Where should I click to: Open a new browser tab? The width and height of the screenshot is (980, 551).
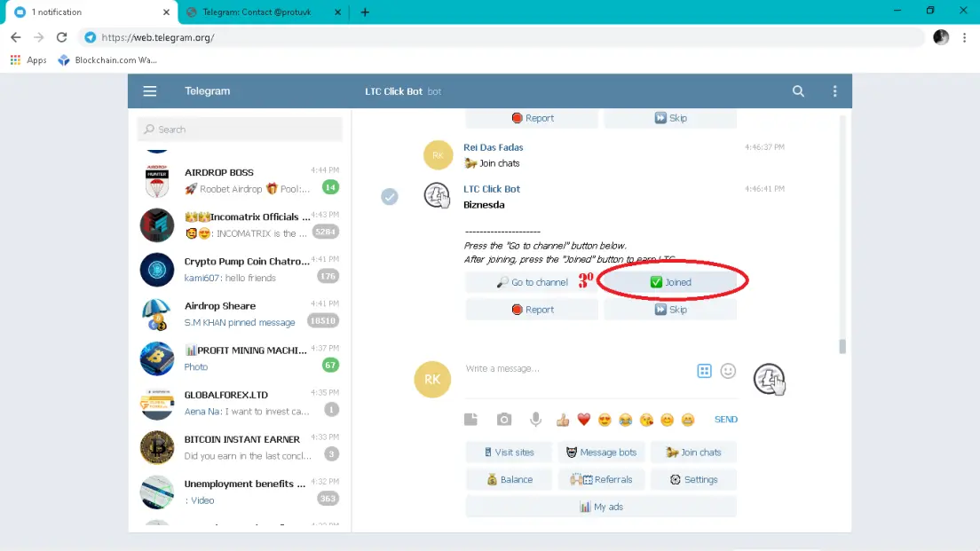click(x=365, y=12)
